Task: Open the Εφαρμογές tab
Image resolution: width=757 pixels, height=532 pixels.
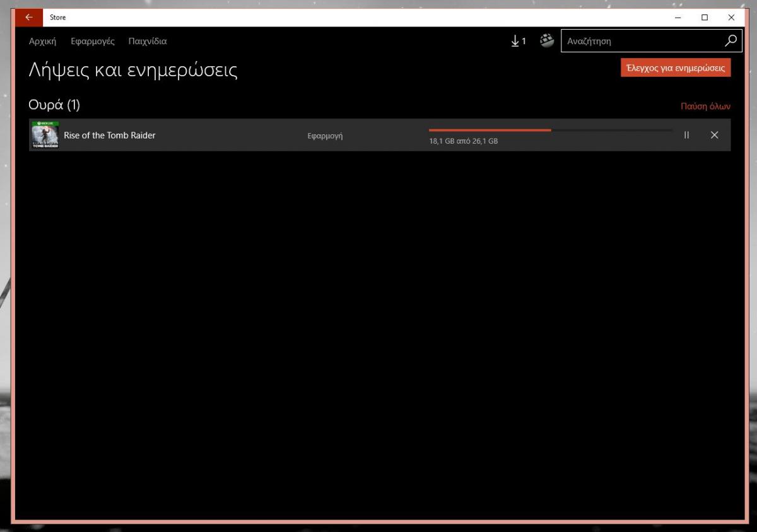Action: [93, 42]
